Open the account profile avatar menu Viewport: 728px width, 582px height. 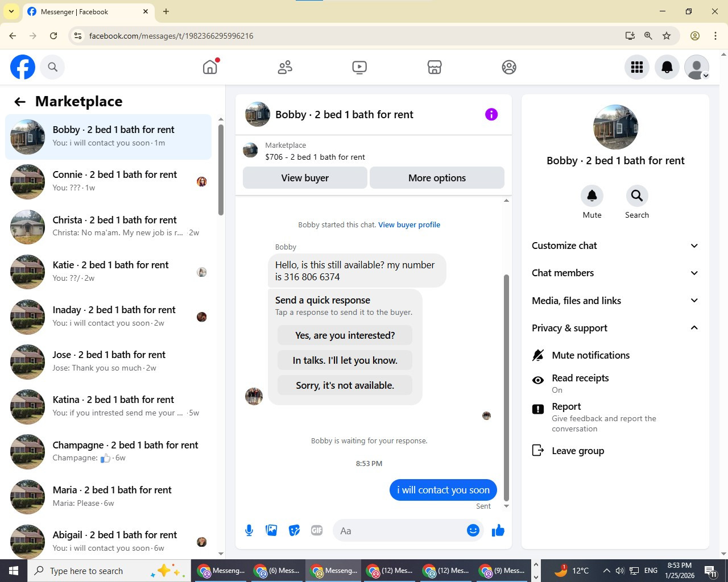697,67
